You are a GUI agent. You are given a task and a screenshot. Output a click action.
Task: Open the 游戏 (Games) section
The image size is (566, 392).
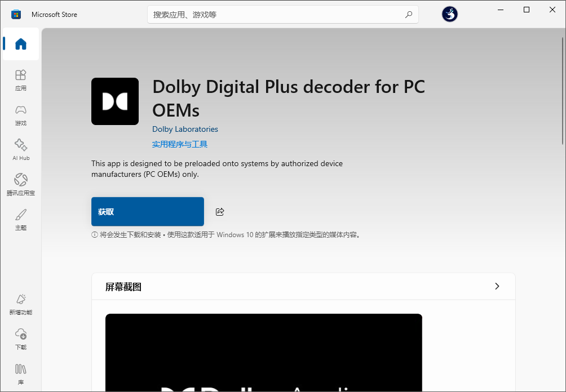[x=20, y=115]
